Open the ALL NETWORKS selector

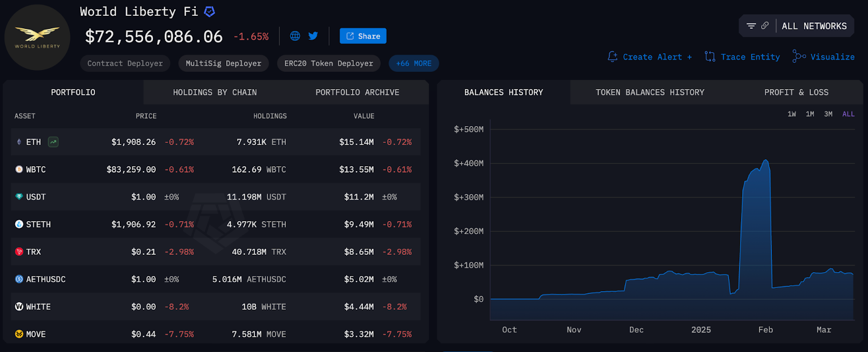pyautogui.click(x=814, y=26)
